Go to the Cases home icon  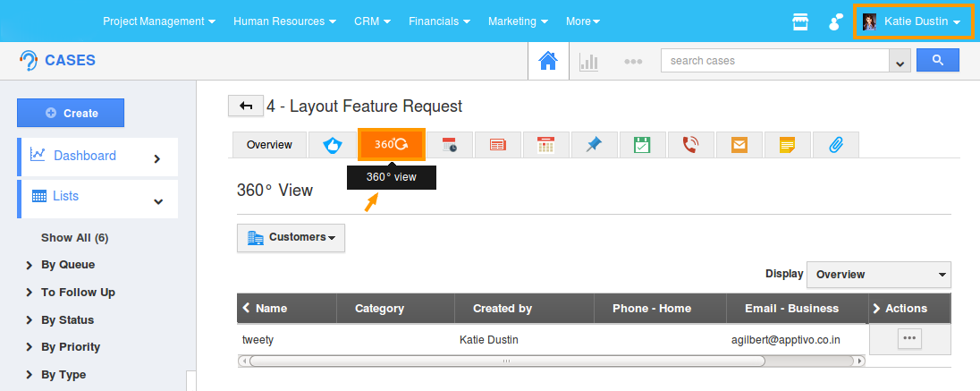548,61
